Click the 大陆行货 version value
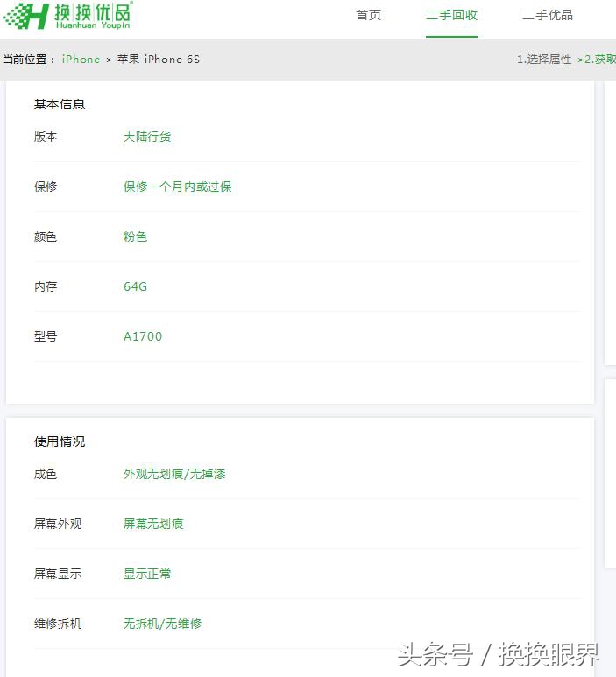The height and width of the screenshot is (677, 616). pyautogui.click(x=147, y=137)
